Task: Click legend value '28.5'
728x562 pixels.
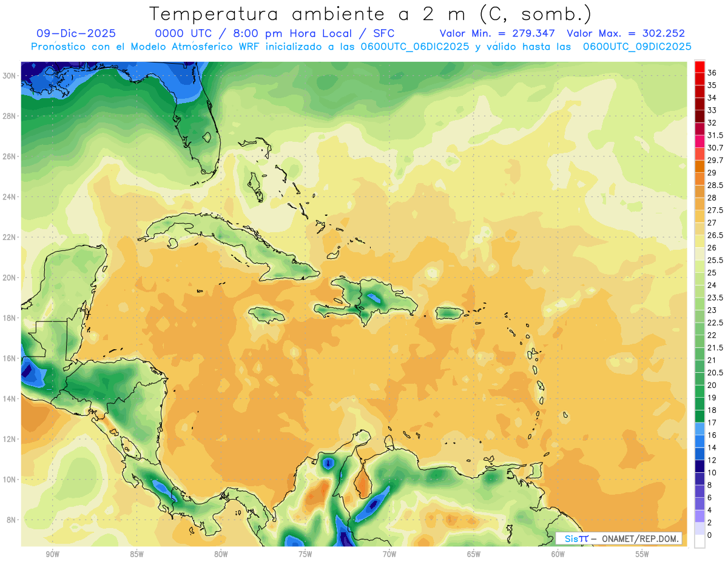Action: (715, 186)
